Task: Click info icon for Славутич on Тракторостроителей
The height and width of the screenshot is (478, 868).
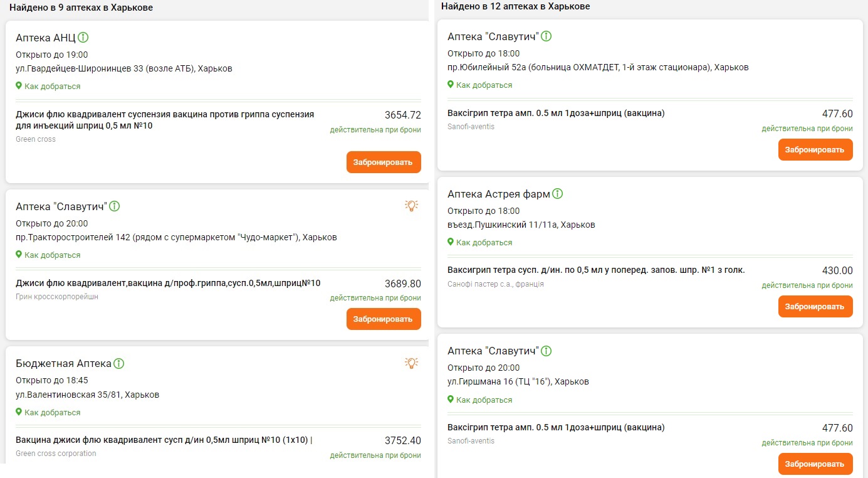Action: coord(115,206)
